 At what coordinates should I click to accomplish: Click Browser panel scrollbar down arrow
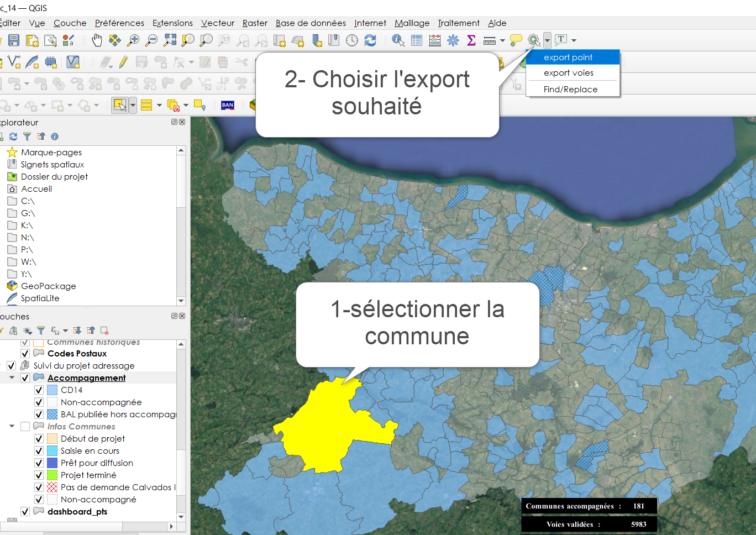(x=181, y=301)
